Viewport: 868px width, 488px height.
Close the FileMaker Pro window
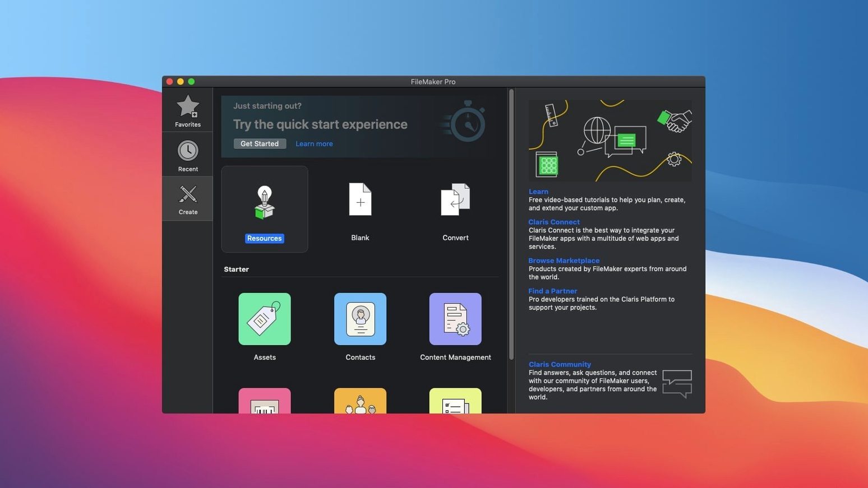tap(169, 82)
